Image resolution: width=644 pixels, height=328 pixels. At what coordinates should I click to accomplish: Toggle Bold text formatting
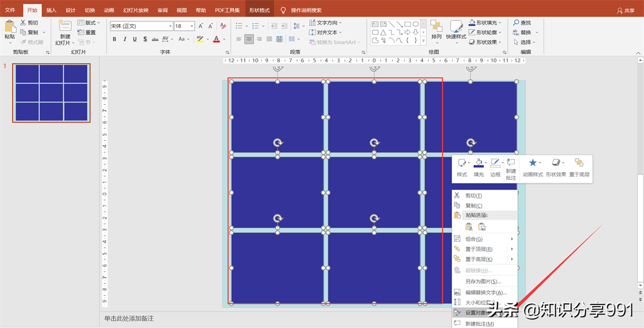115,39
